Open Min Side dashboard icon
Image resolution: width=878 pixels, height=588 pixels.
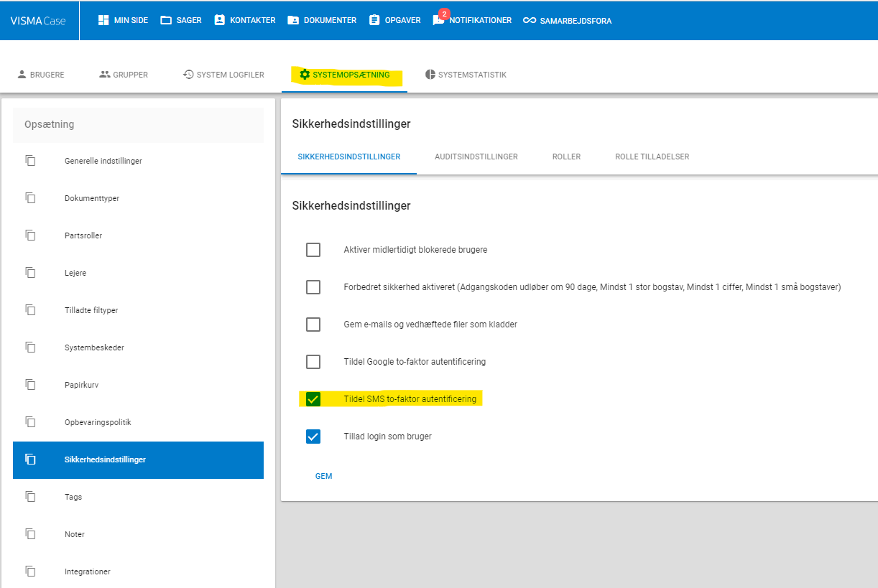point(103,20)
